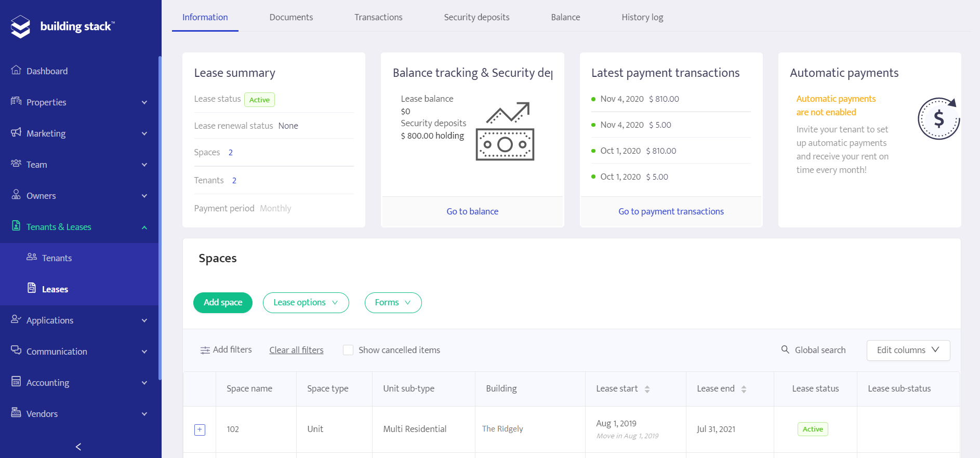Open the History log tab
Image resolution: width=980 pixels, height=458 pixels.
(642, 17)
